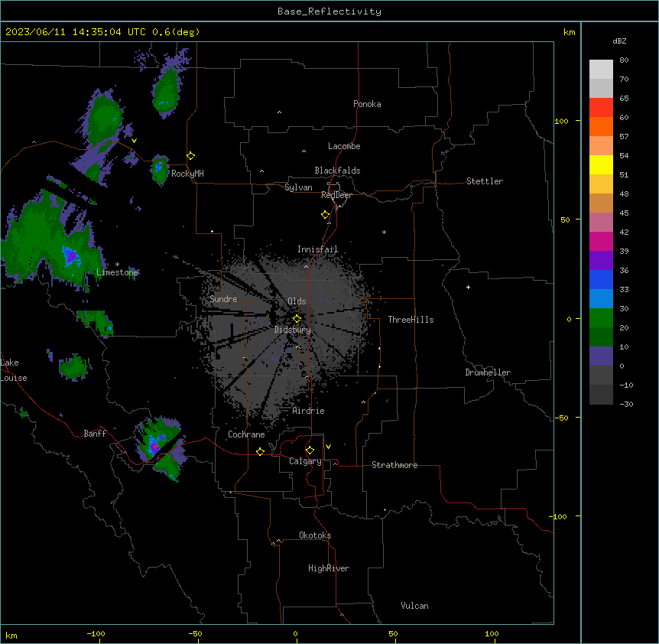Click the RockyMH label
The width and height of the screenshot is (659, 644).
[x=187, y=173]
